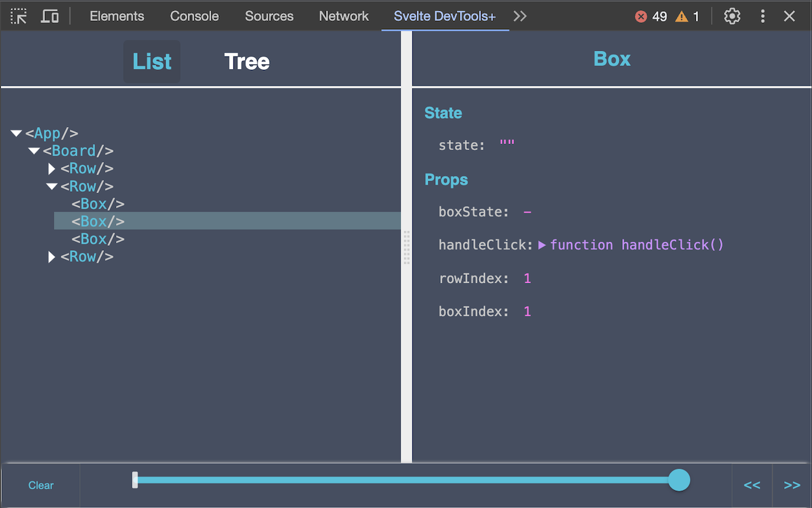Switch back to the List view
This screenshot has height=508, width=812.
tap(152, 61)
